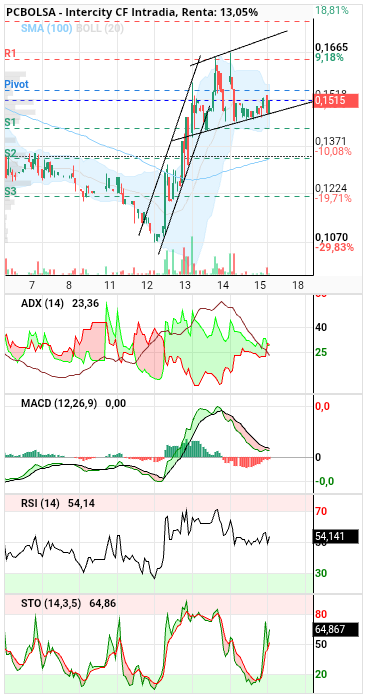Click the 9,18% percentage label
This screenshot has height=698, width=367.
pyautogui.click(x=329, y=57)
